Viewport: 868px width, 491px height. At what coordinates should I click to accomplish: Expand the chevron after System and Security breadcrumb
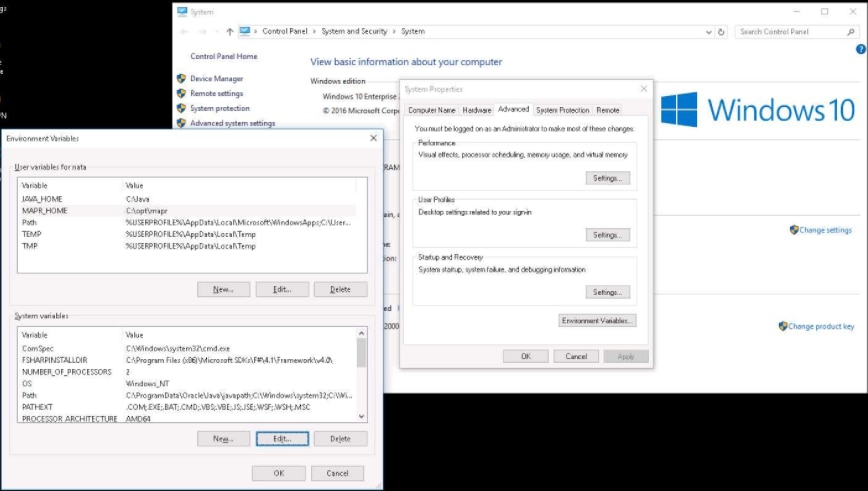[x=395, y=31]
